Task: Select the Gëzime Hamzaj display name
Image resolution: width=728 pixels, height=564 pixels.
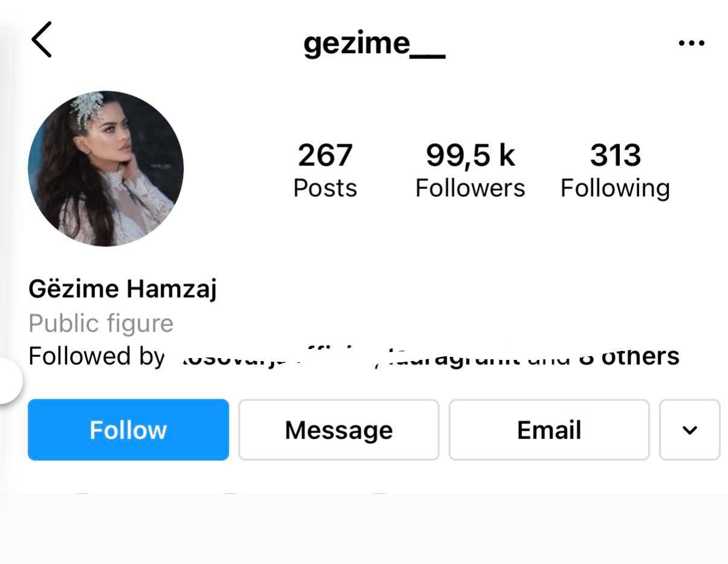Action: (x=122, y=289)
